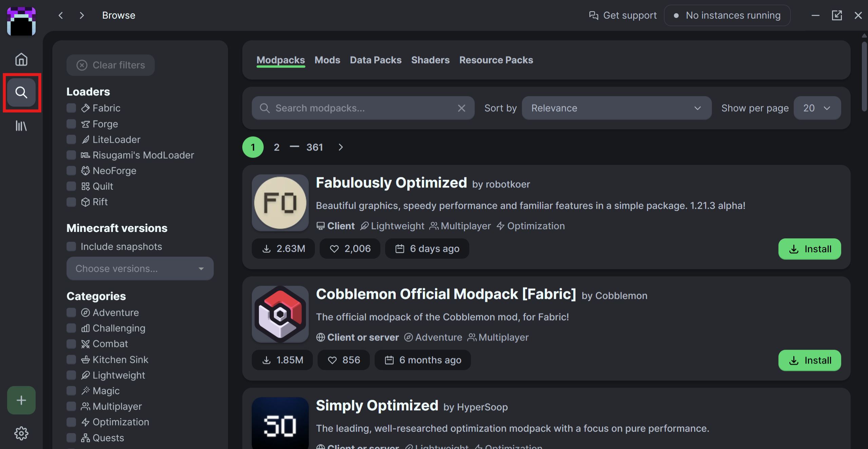Toggle the NeoForge loader filter

tap(71, 171)
